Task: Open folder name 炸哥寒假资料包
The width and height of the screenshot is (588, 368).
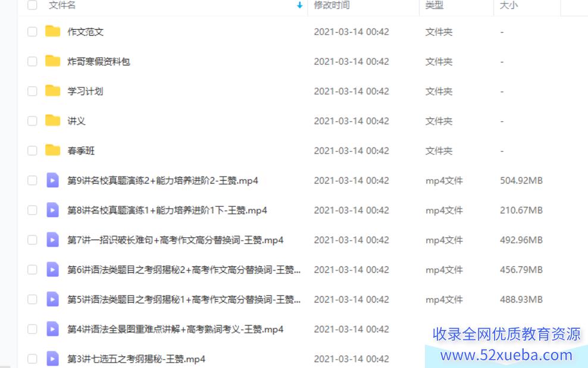Action: pyautogui.click(x=99, y=61)
